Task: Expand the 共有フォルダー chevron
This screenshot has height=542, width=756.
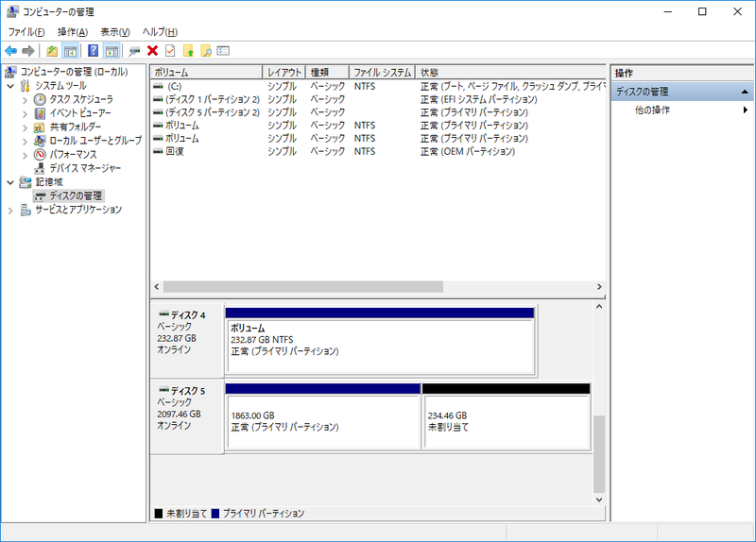Action: (x=26, y=127)
